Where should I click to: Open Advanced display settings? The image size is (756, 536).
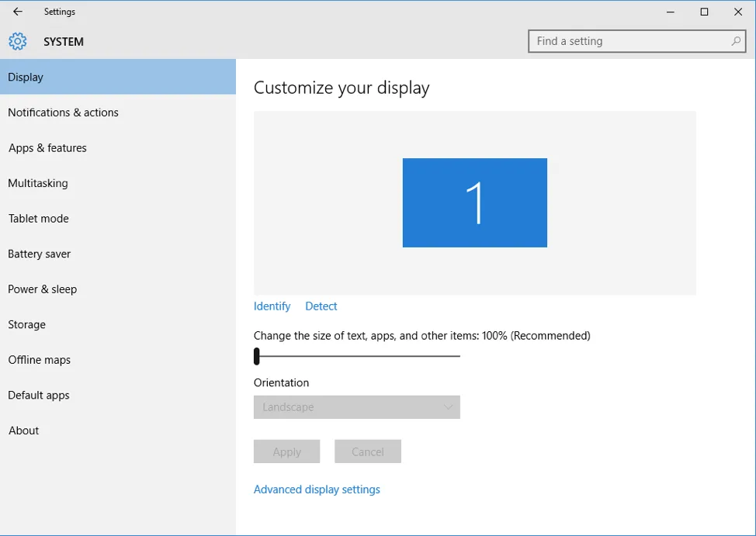[x=317, y=489]
